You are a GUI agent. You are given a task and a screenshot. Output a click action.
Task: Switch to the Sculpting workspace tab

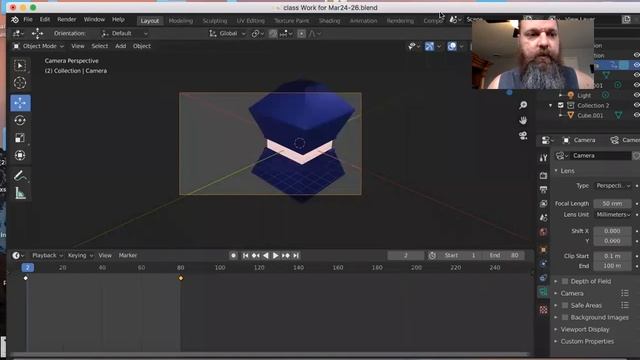pos(215,21)
